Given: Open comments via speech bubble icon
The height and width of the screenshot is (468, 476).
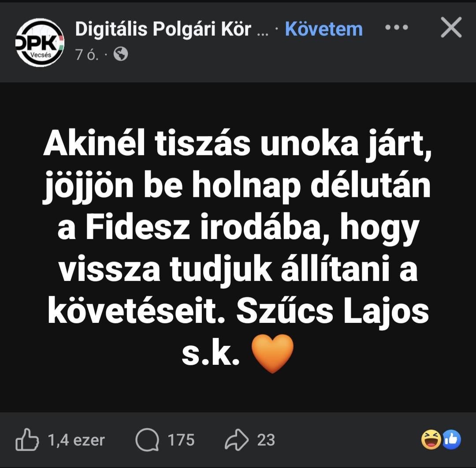Looking at the screenshot, I should pos(147,440).
